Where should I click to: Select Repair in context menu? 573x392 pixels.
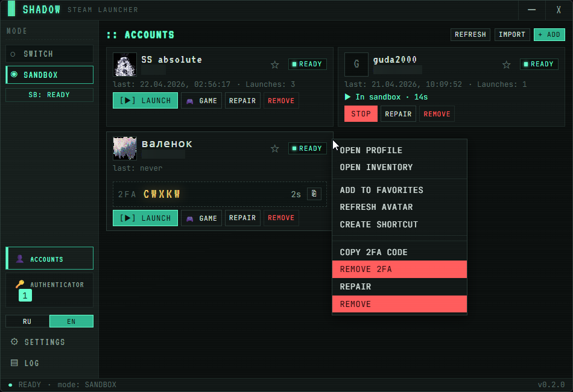coord(399,287)
